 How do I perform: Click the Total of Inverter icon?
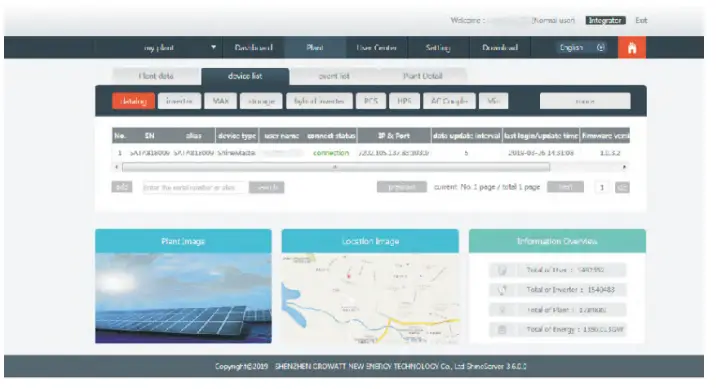click(x=502, y=290)
